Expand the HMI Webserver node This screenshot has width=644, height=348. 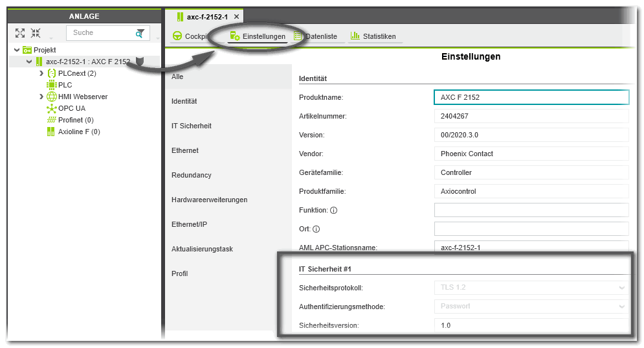point(41,97)
